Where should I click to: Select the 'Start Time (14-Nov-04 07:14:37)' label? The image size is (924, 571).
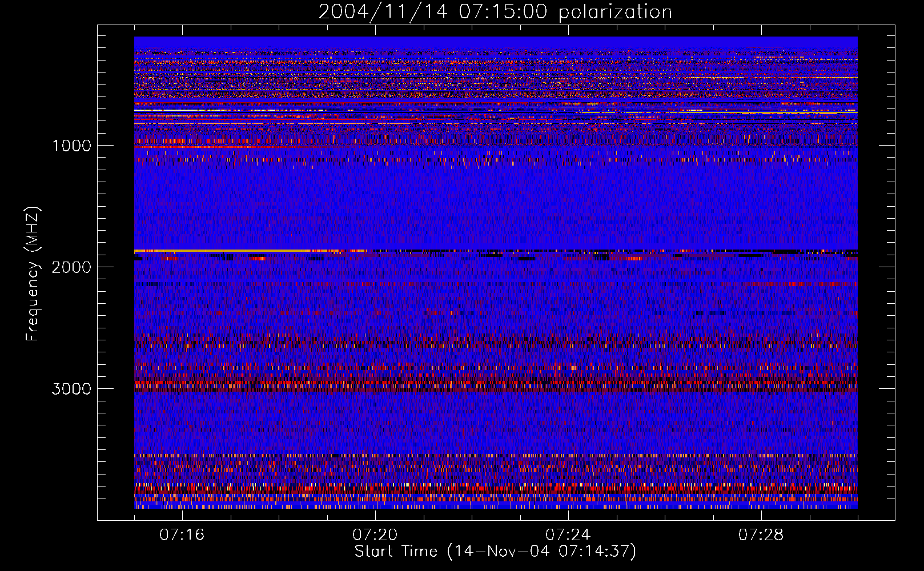click(495, 552)
